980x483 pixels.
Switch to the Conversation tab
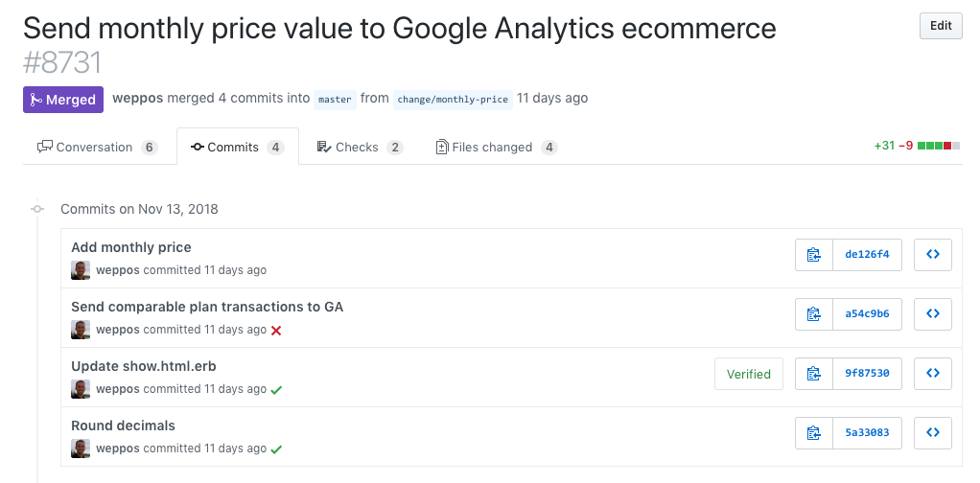point(98,148)
